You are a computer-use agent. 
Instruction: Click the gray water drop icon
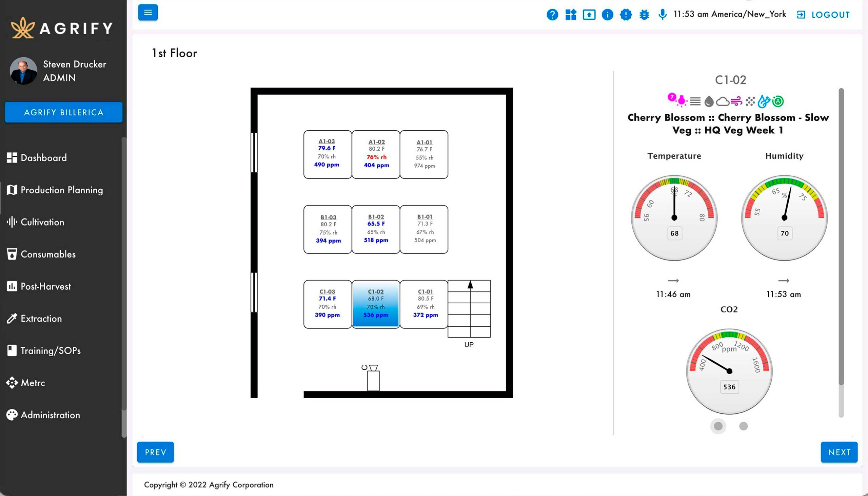tap(709, 101)
